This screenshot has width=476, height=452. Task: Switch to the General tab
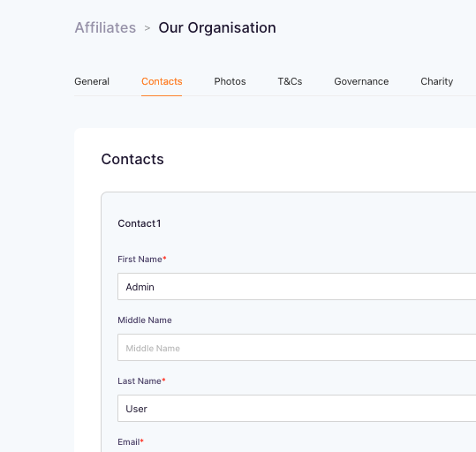92,81
